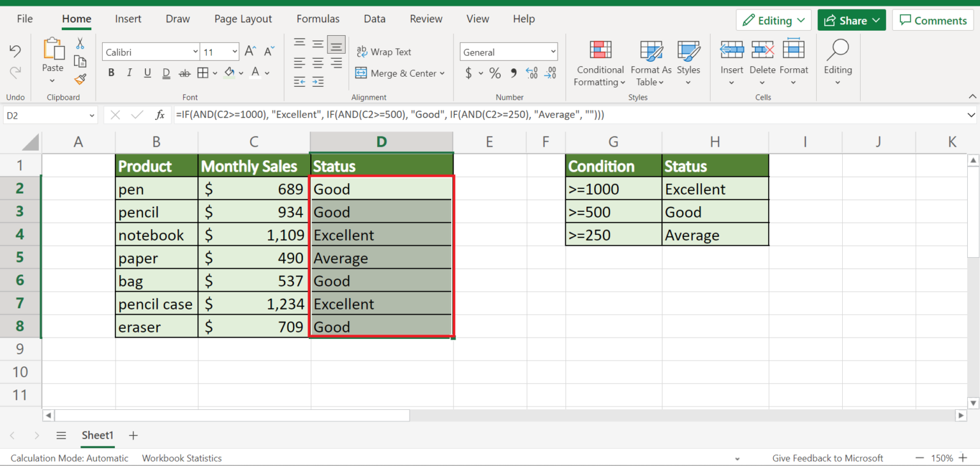Image resolution: width=980 pixels, height=466 pixels.
Task: Open the Page Layout tab
Action: point(243,19)
